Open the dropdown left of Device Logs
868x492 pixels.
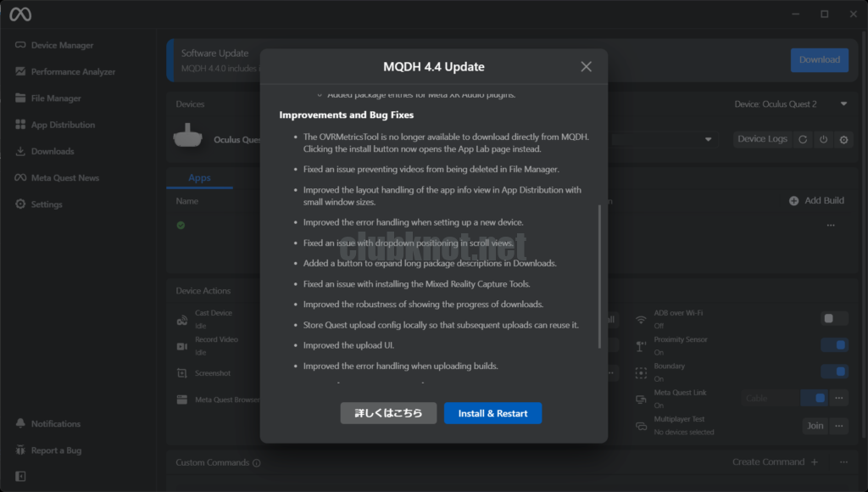tap(708, 139)
